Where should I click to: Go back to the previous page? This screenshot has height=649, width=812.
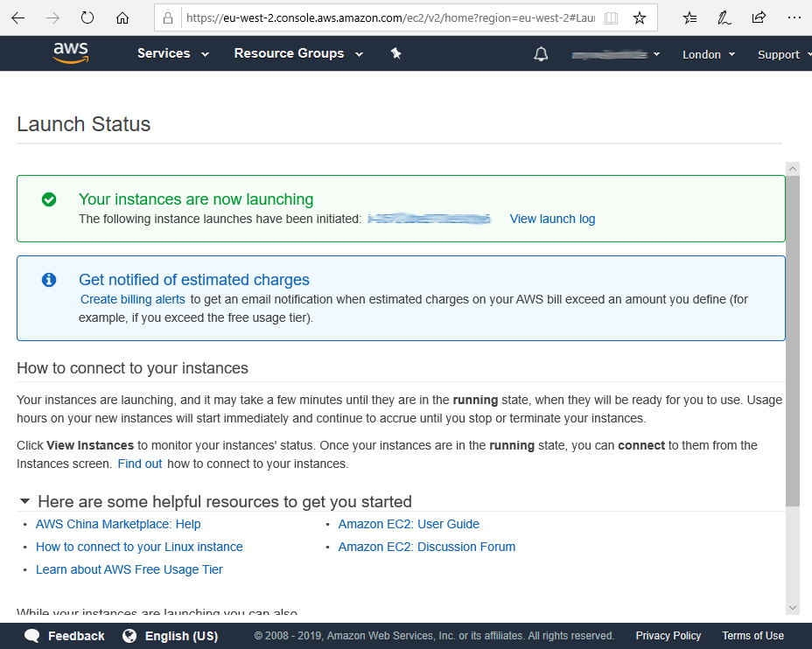tap(18, 18)
